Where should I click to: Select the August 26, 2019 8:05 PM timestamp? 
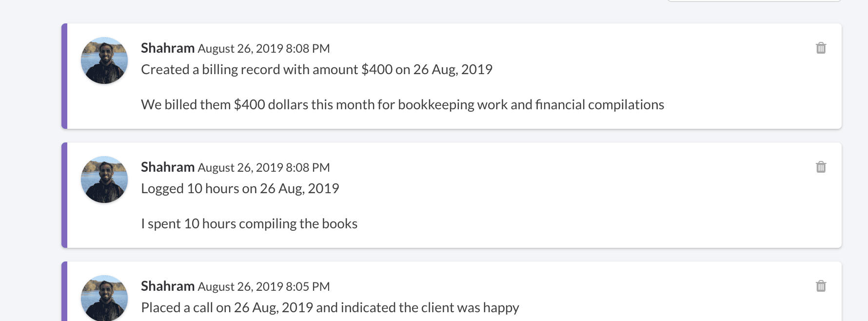[x=264, y=286]
